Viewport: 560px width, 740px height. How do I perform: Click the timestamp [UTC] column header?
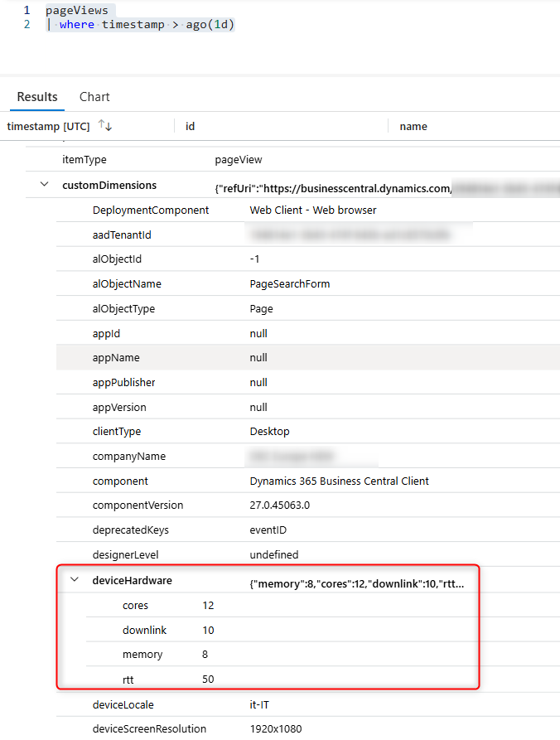(48, 126)
